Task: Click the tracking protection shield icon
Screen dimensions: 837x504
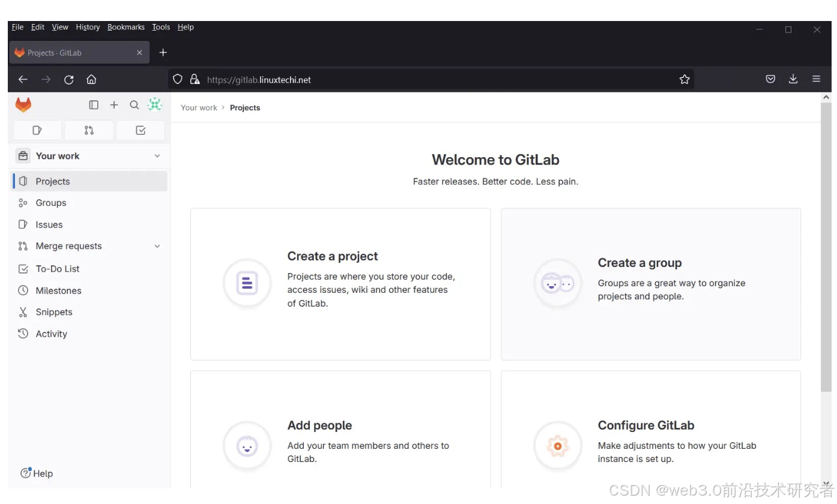Action: coord(177,79)
